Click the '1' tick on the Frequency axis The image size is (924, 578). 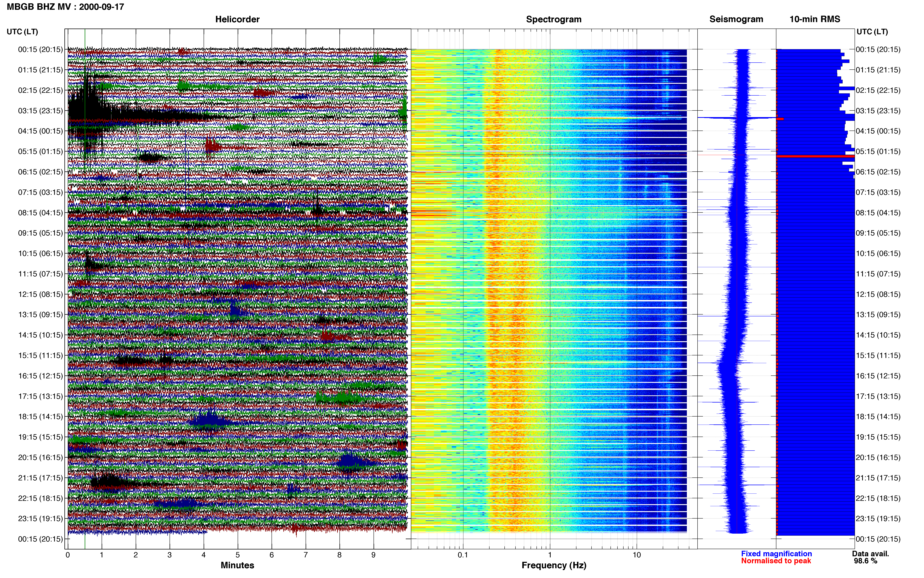pyautogui.click(x=550, y=555)
